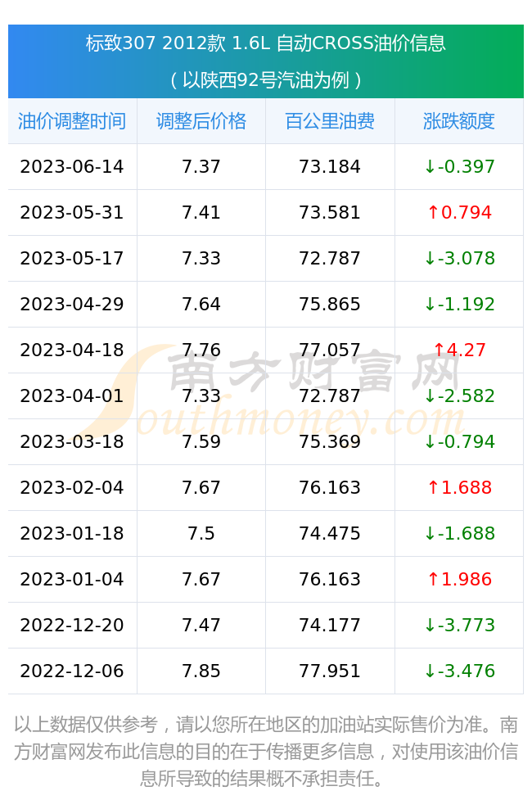532x800 pixels.
Task: Click the change value ↓-3.078
Action: click(x=459, y=259)
